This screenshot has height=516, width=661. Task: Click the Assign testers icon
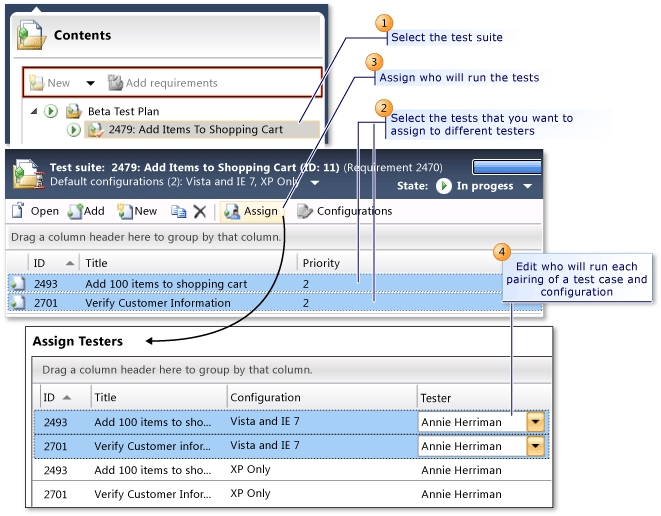coord(231,211)
